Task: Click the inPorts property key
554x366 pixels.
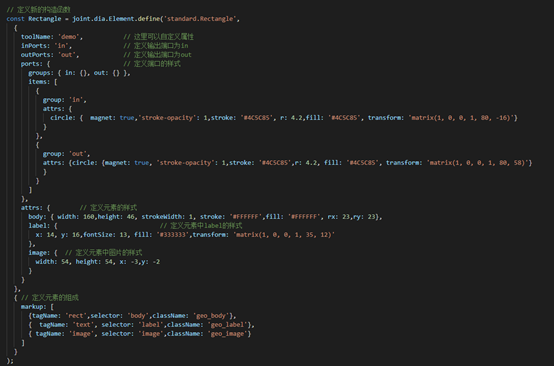Action: [x=36, y=46]
